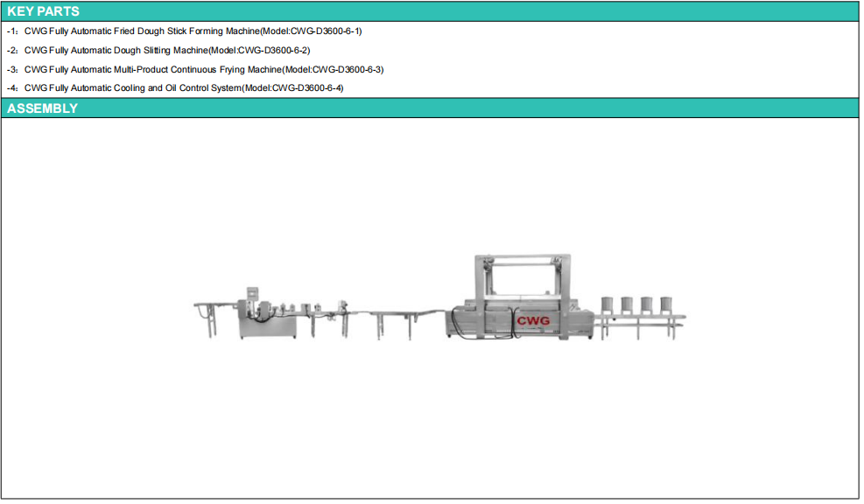Click the "-3" item number marker

pos(11,69)
